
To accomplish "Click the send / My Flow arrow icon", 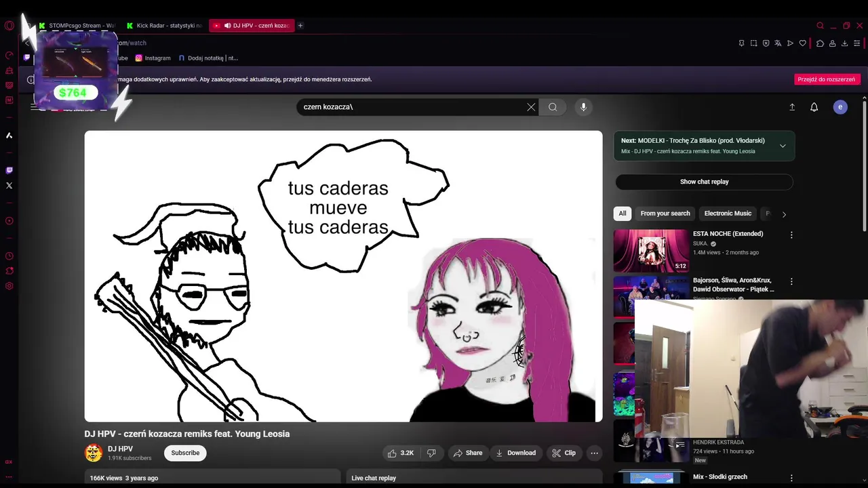I will 790,43.
